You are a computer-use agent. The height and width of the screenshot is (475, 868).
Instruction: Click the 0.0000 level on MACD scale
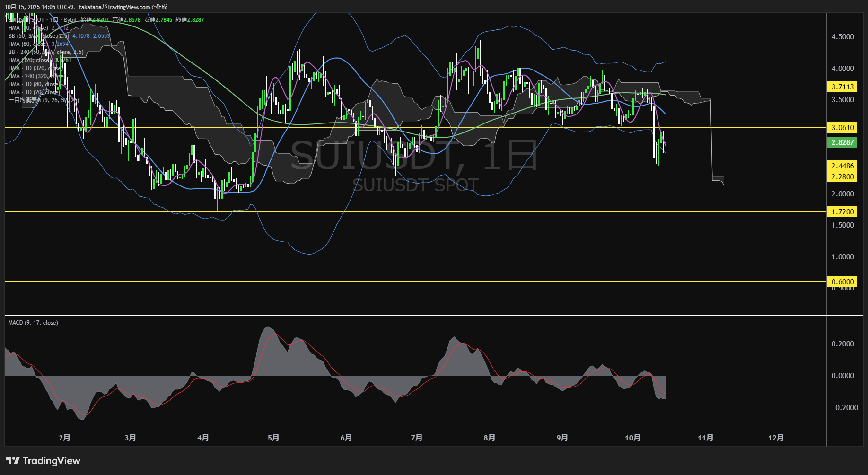pos(842,376)
